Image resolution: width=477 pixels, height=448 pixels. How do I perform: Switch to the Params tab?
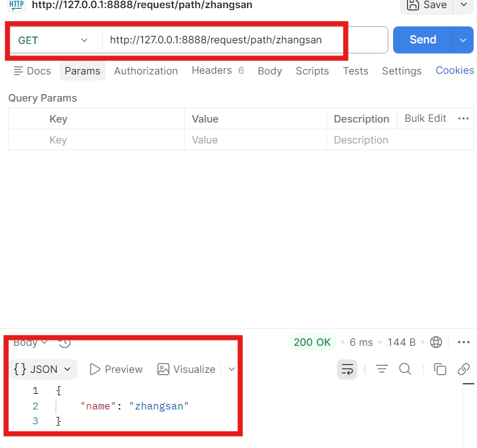coord(83,71)
